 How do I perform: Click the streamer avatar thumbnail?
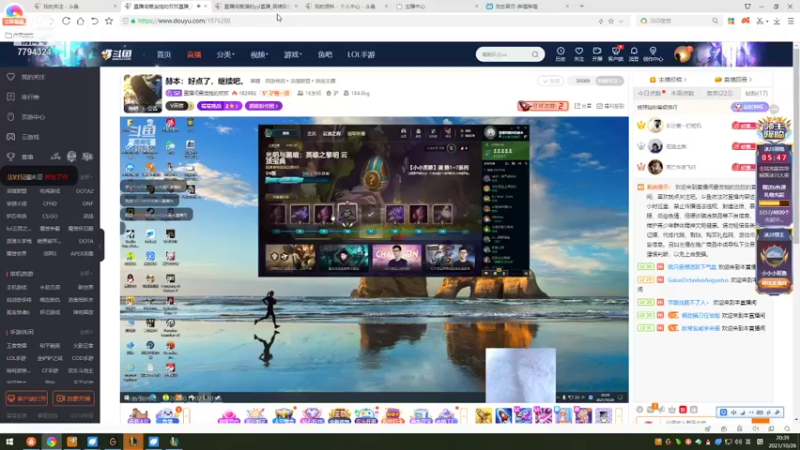[142, 93]
